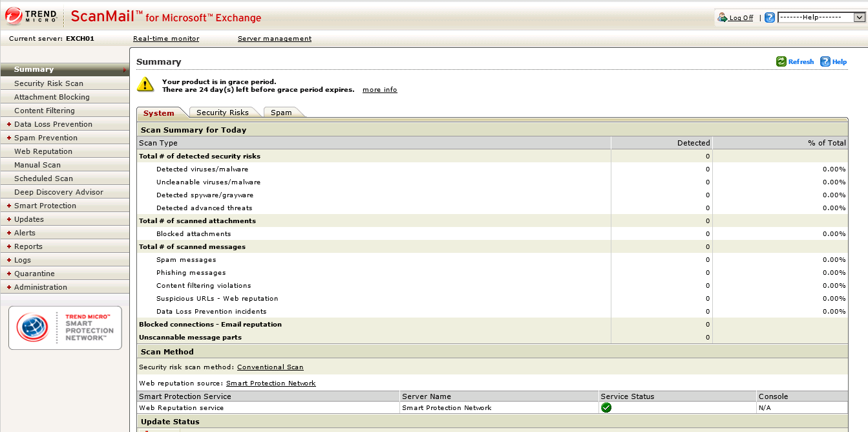The width and height of the screenshot is (868, 432).
Task: Expand the Logs menu
Action: coord(8,260)
